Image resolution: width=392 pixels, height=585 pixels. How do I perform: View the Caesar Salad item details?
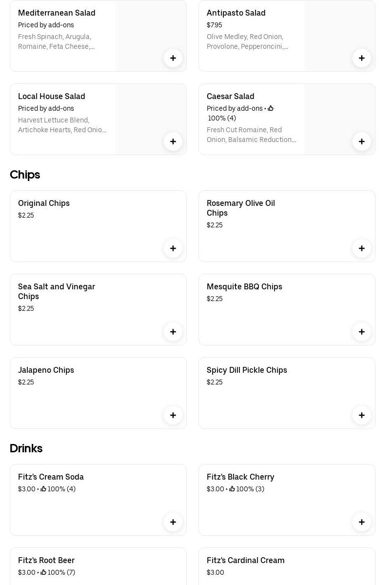point(230,96)
